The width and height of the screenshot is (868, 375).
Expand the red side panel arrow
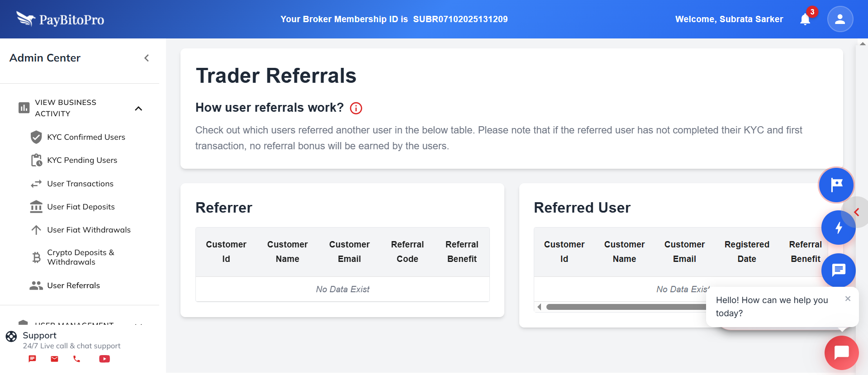[857, 212]
